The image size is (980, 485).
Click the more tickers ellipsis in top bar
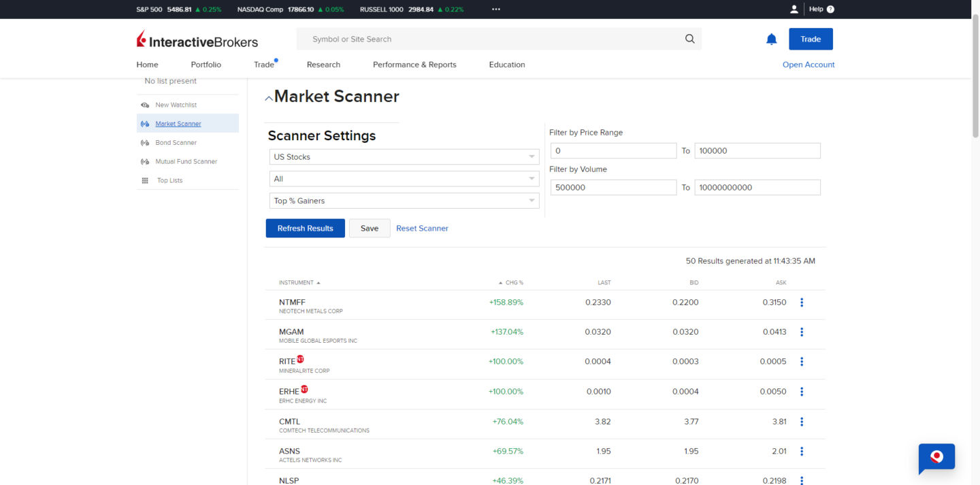(x=495, y=10)
